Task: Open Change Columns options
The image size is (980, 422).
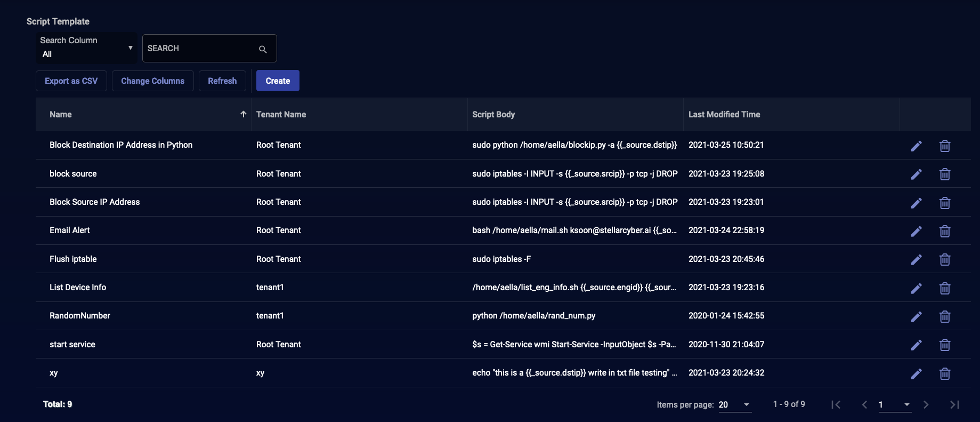Action: (152, 81)
